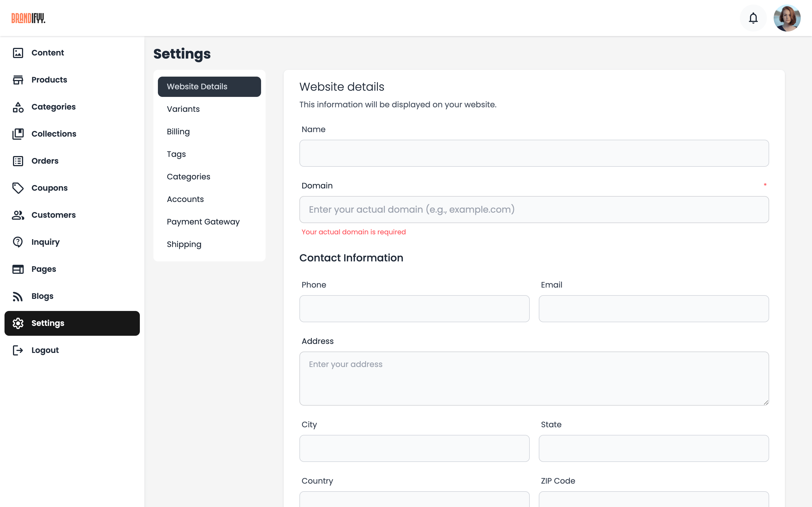
Task: Open the Pages section in the sidebar
Action: point(44,269)
